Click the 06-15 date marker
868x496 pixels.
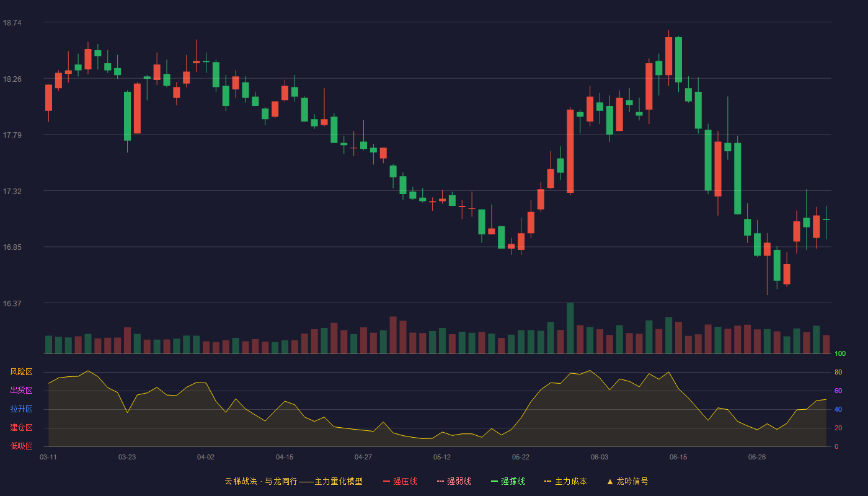click(678, 457)
